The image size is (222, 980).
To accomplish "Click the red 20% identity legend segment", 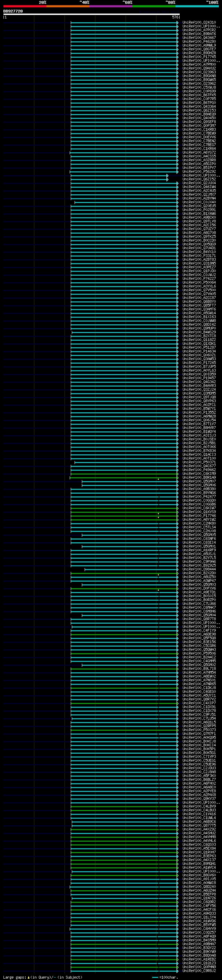I will 25,6.
